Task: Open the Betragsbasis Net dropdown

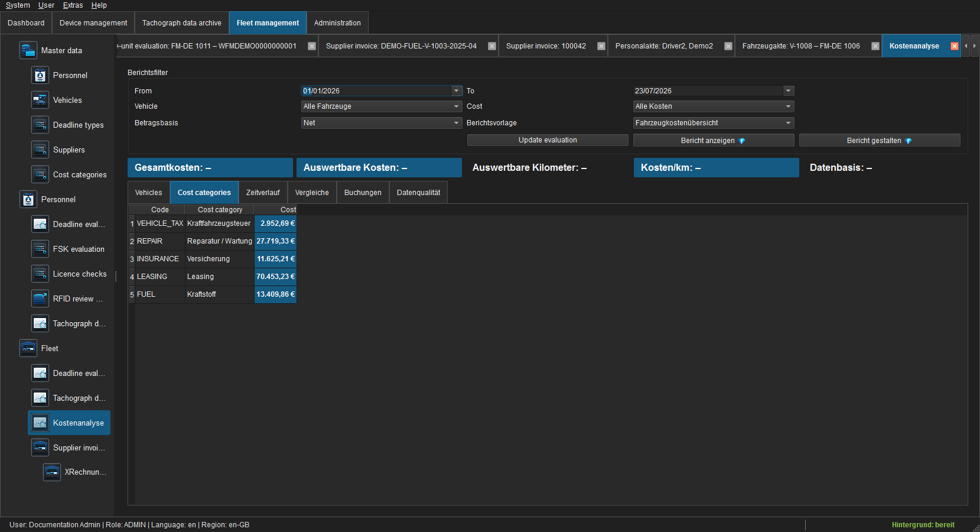Action: [x=457, y=123]
